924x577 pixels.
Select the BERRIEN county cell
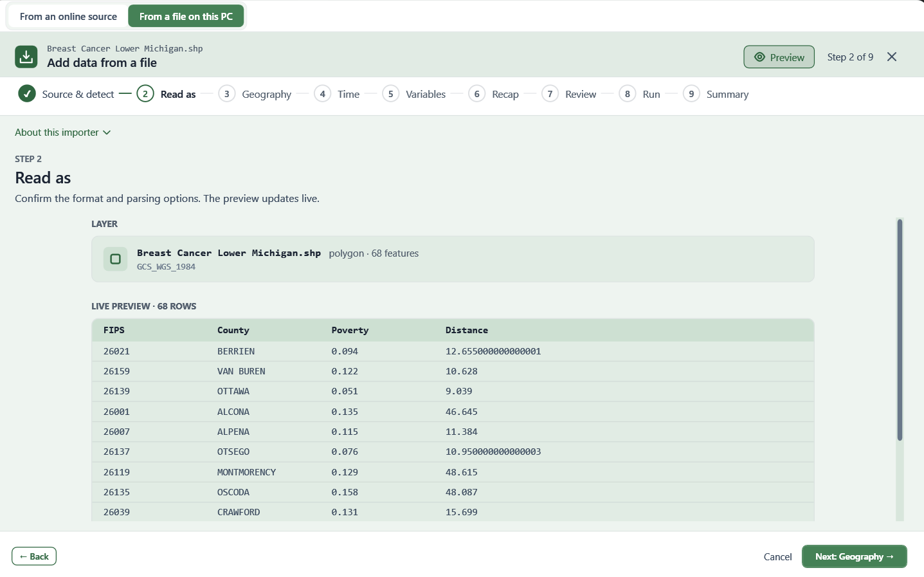pyautogui.click(x=236, y=351)
